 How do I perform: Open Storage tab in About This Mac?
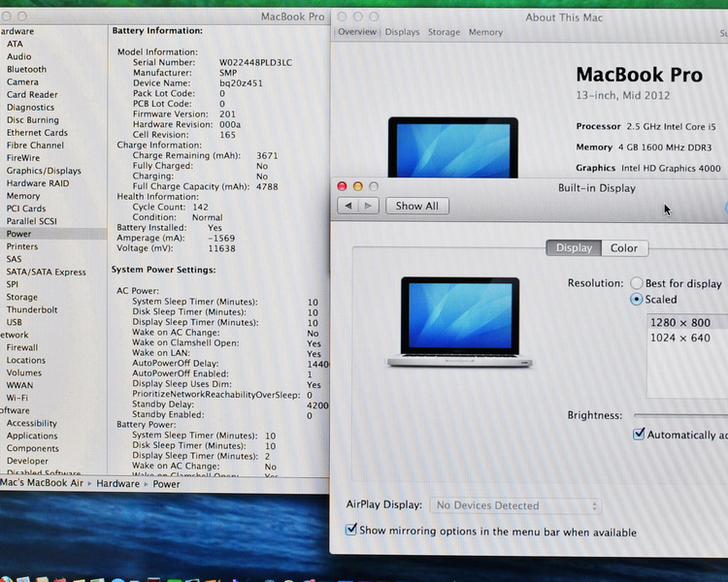tap(444, 32)
